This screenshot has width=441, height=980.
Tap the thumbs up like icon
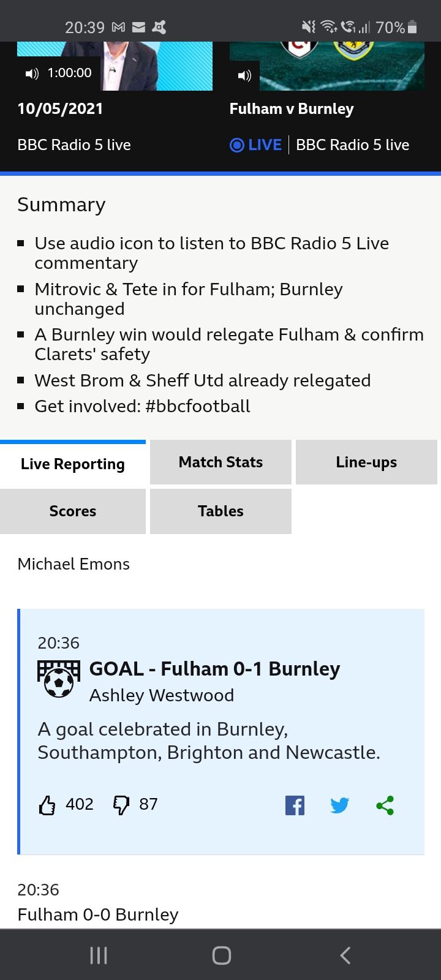[x=47, y=805]
